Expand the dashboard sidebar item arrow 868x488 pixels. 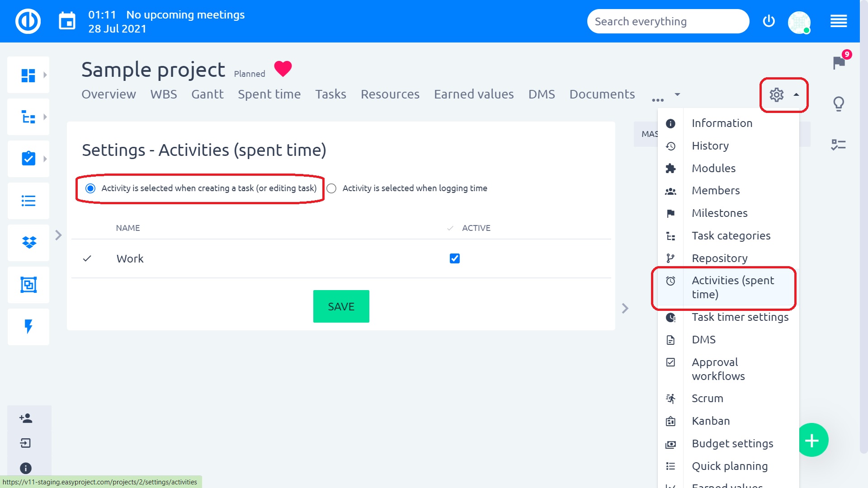point(45,75)
